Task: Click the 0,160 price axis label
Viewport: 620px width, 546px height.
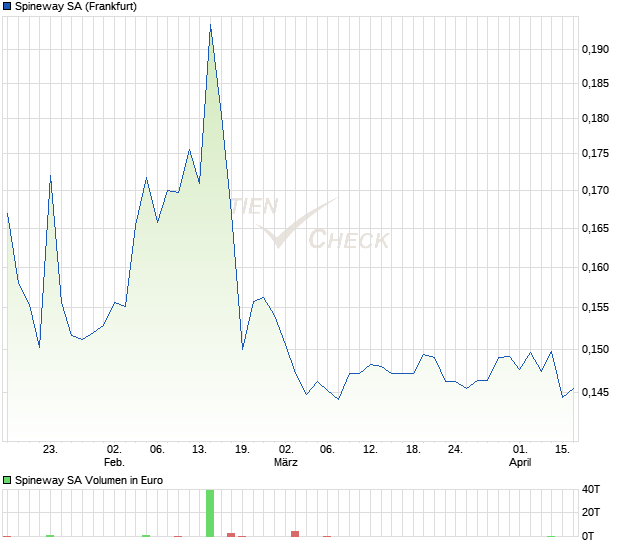Action: click(595, 267)
